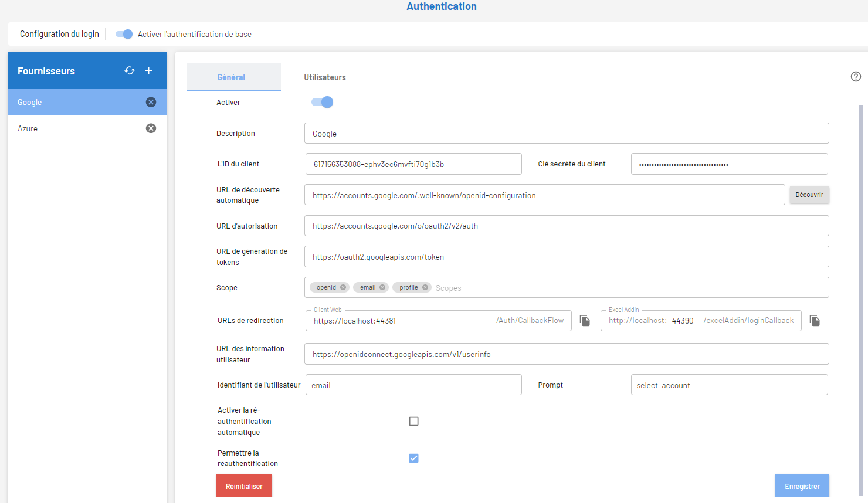
Task: Click the red Réinitialiser button
Action: coord(244,486)
